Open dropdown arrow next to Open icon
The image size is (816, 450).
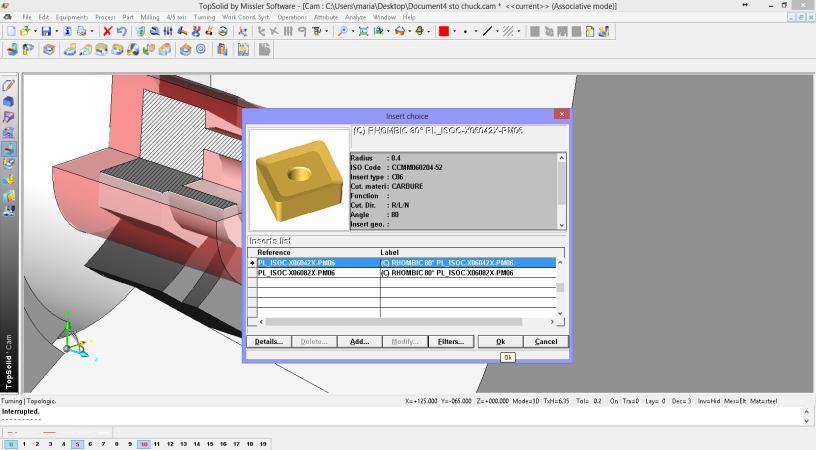[35, 32]
